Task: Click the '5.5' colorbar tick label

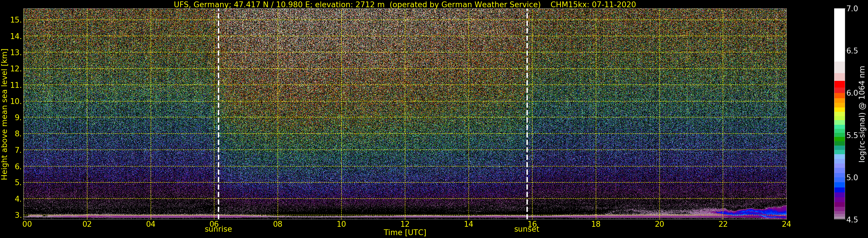Action: tap(852, 135)
